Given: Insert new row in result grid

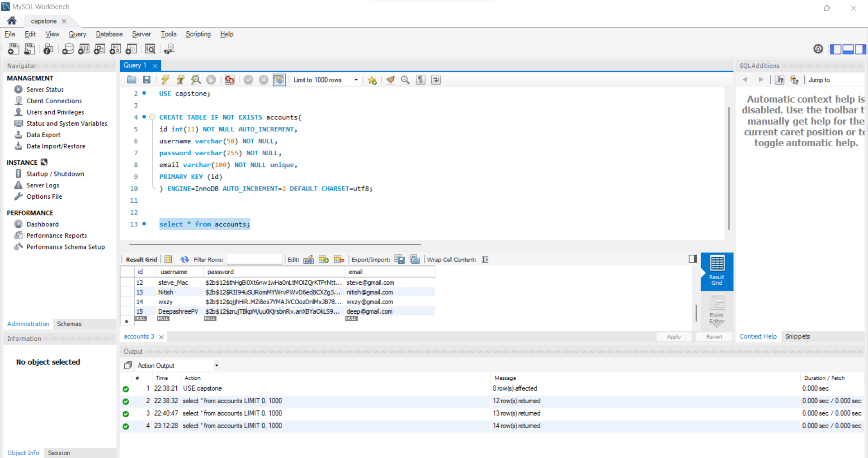Looking at the screenshot, I should pos(324,259).
